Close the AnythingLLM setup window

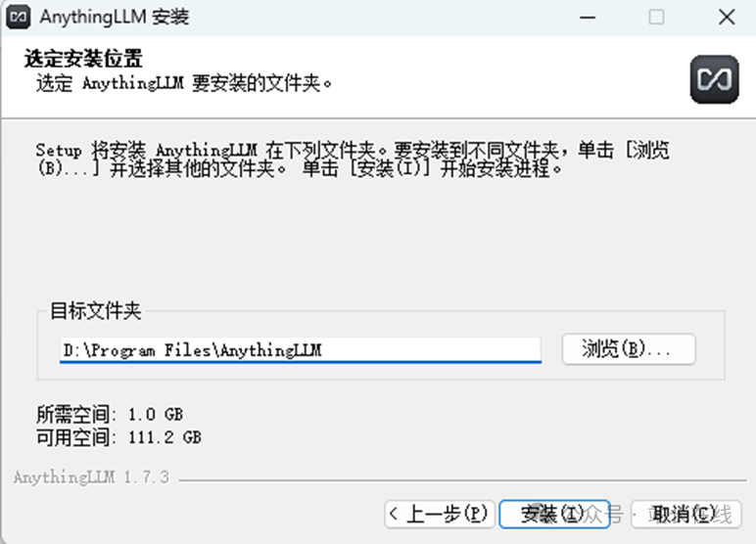(726, 18)
